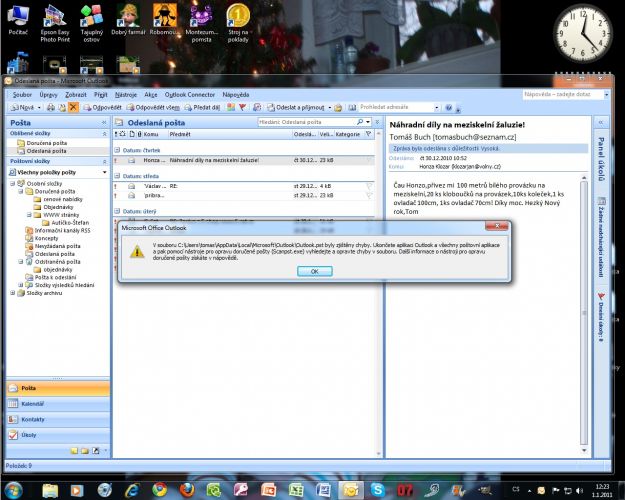Open the Všechny položky pošty dropdown
Screen dimensions: 625x500
[x=104, y=172]
